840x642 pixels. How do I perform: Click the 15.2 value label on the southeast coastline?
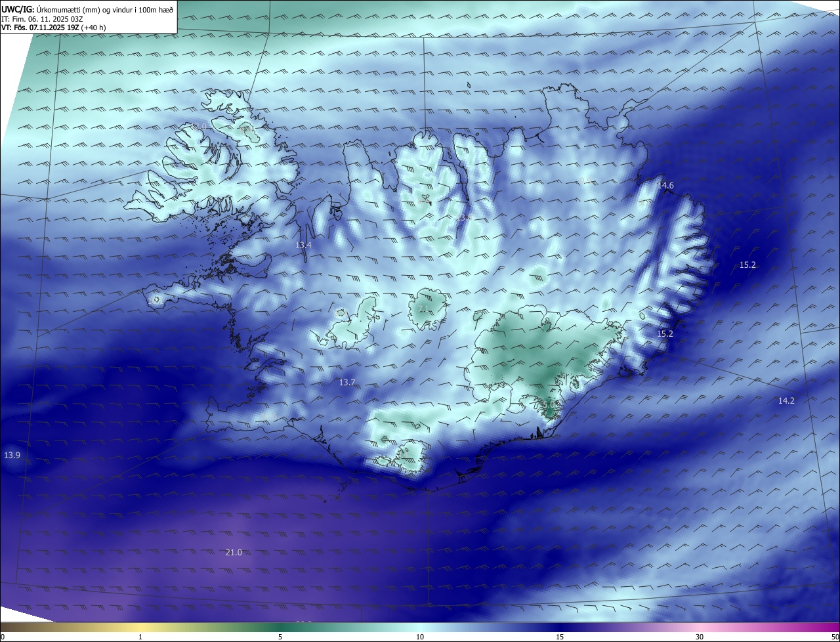point(665,334)
